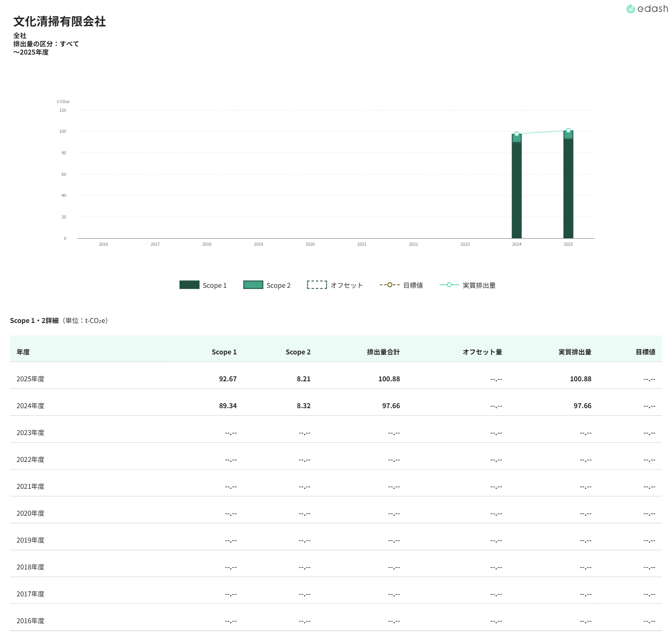
Task: Click the 2025 data point circle on line
Action: pyautogui.click(x=568, y=131)
